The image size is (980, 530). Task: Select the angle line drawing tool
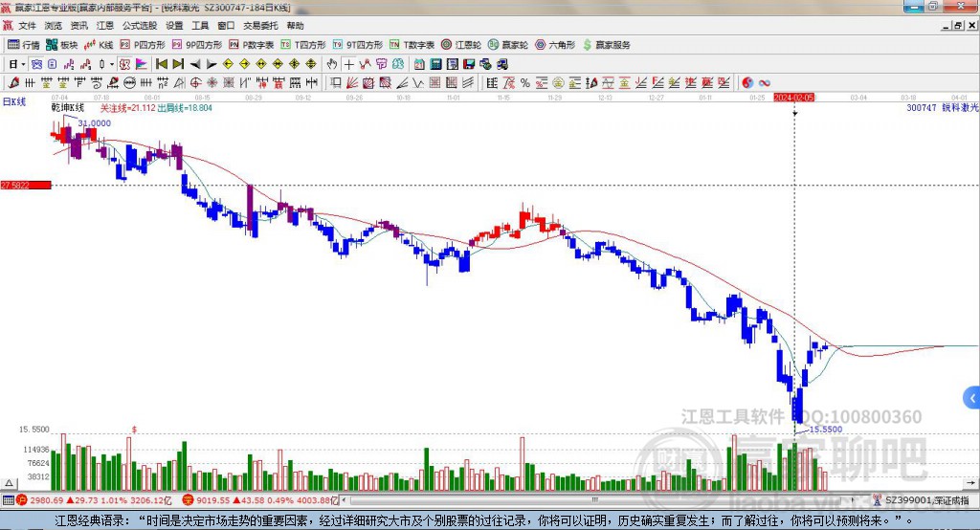pos(401,82)
